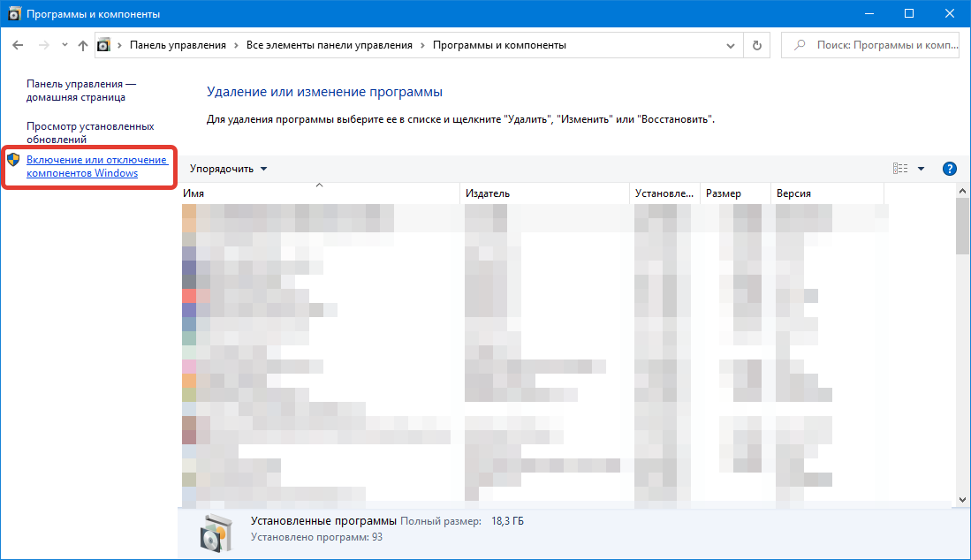Screen dimensions: 971x560
Task: Click the Up one level arrow
Action: click(82, 45)
